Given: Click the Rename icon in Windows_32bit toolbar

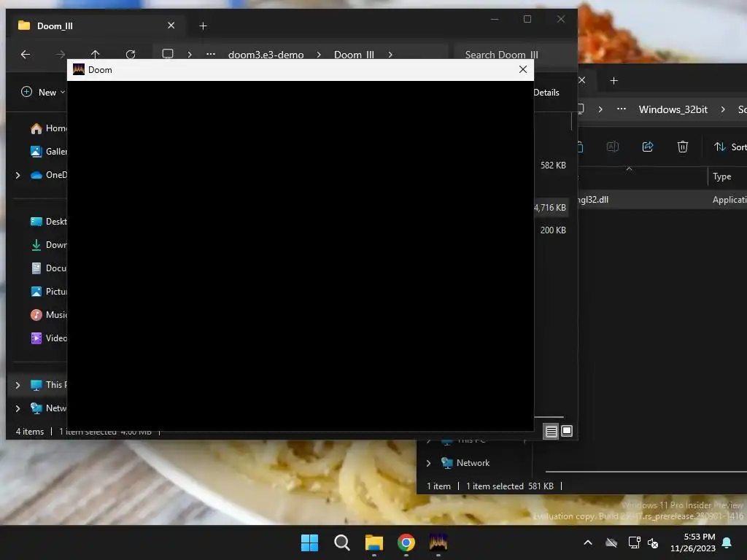Looking at the screenshot, I should tap(613, 147).
